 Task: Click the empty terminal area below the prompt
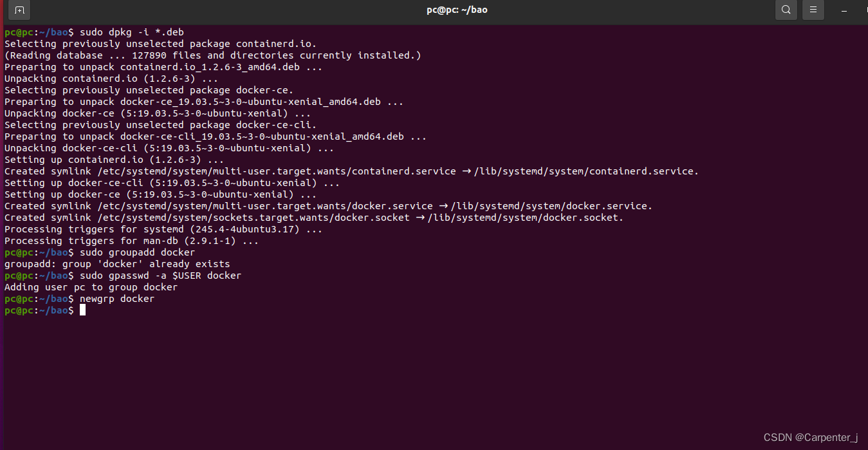pyautogui.click(x=386, y=373)
